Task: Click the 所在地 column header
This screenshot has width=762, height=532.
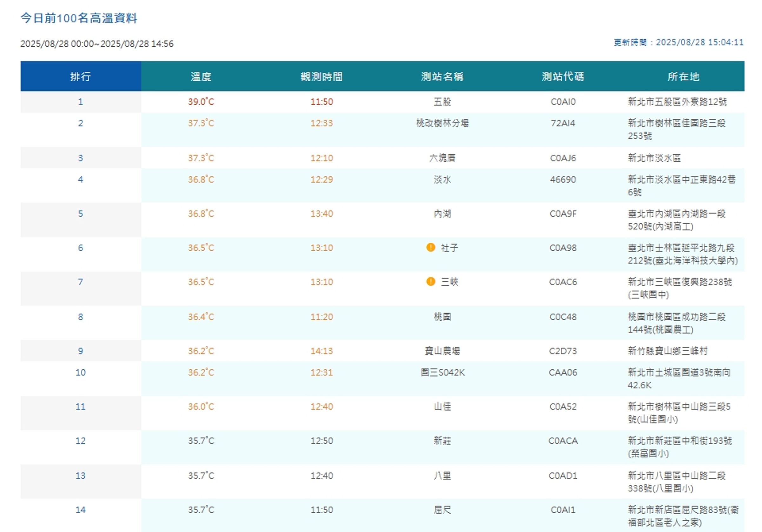Action: click(684, 76)
